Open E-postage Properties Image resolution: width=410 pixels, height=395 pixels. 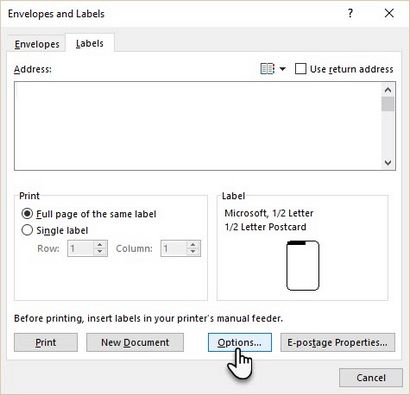coord(337,342)
